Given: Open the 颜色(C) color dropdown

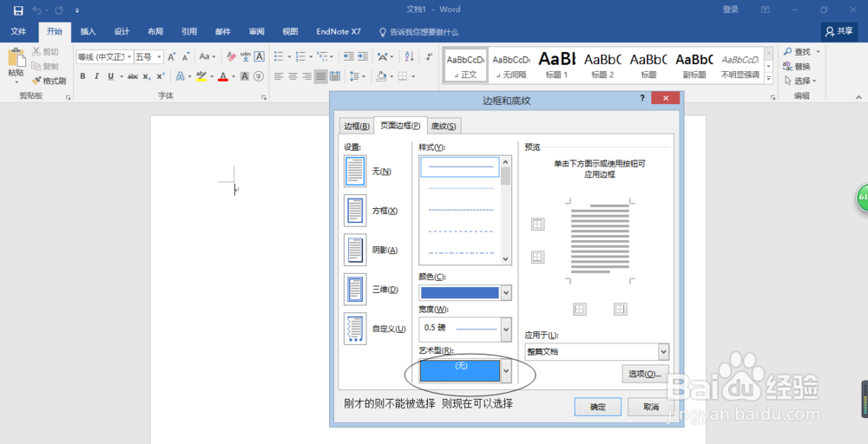Looking at the screenshot, I should (x=506, y=292).
